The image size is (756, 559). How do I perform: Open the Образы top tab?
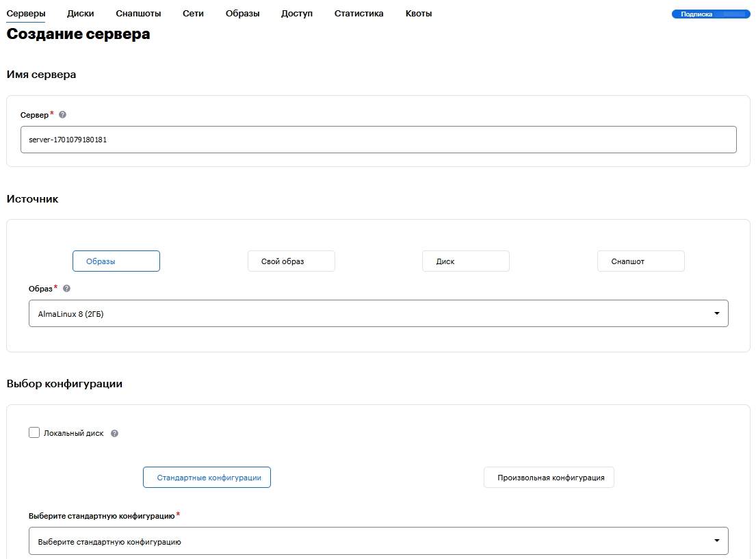tap(242, 14)
